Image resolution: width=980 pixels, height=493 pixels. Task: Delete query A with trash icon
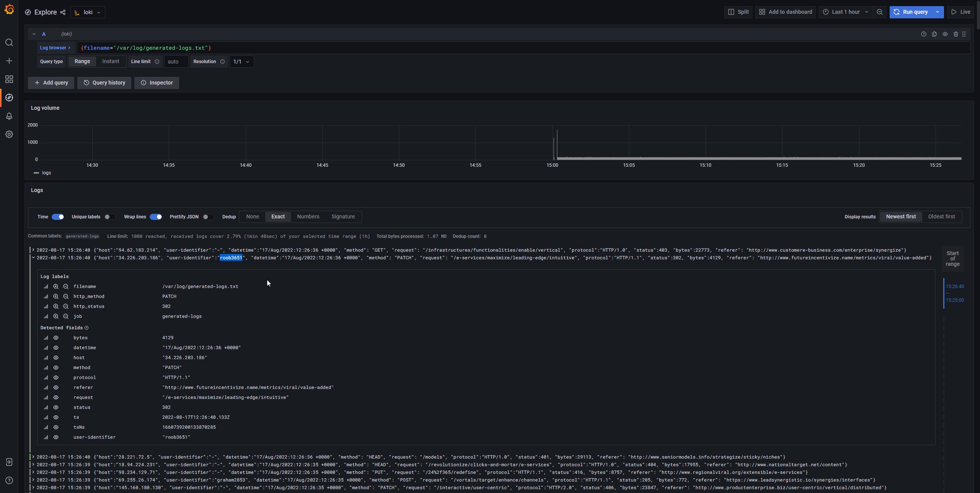click(x=955, y=34)
